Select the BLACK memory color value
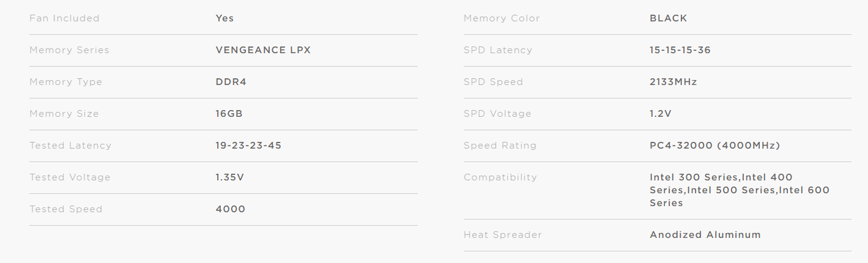Viewport: 868px width, 263px height. pos(669,18)
